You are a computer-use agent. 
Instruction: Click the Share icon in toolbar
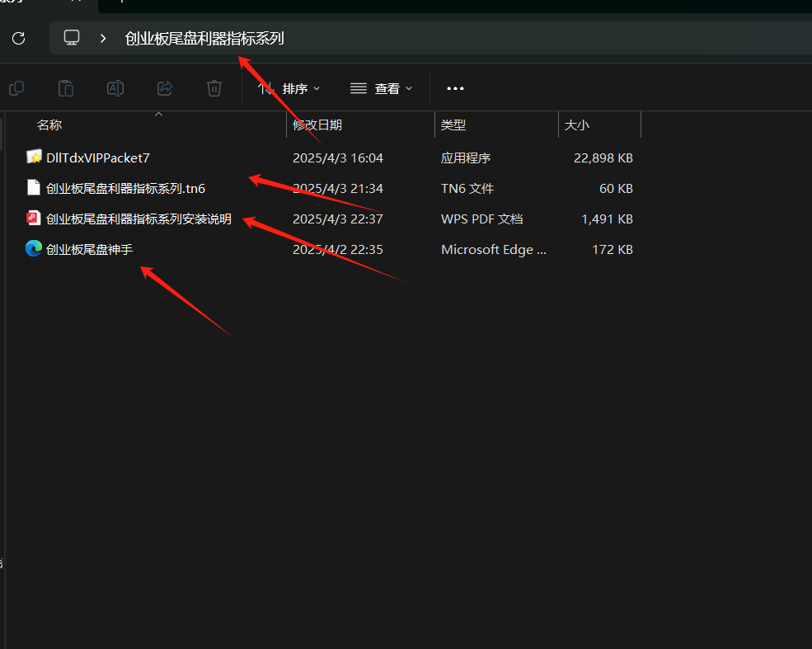click(165, 88)
